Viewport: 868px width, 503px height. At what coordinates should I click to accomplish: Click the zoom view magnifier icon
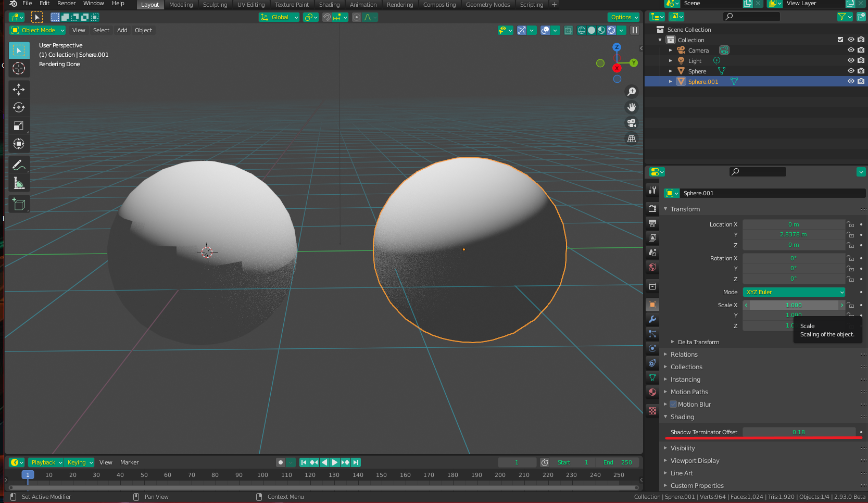pos(632,92)
